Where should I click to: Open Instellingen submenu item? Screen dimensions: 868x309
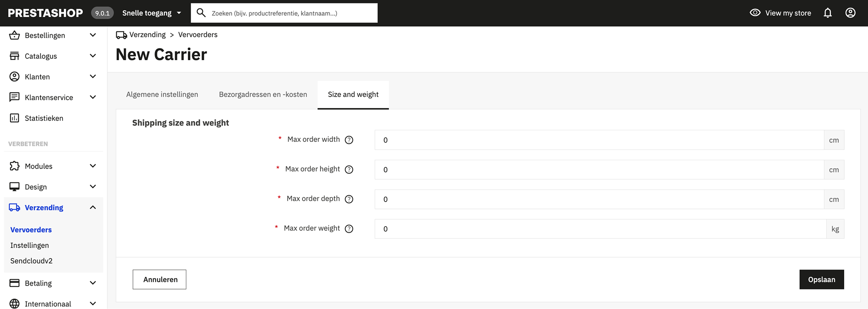click(30, 245)
